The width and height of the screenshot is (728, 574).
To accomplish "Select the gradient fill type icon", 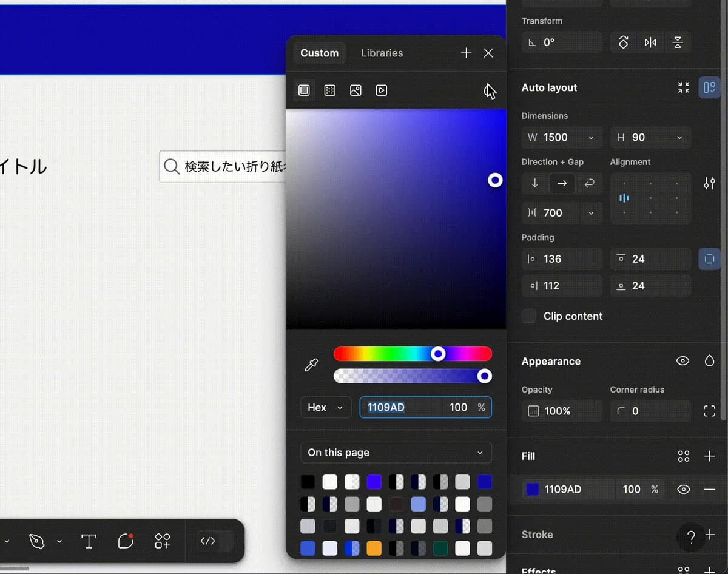I will pos(330,90).
